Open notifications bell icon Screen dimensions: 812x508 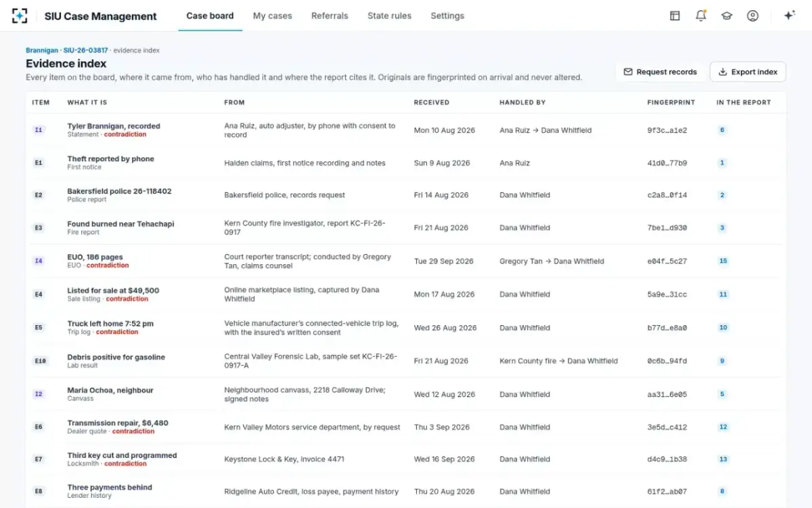tap(701, 16)
